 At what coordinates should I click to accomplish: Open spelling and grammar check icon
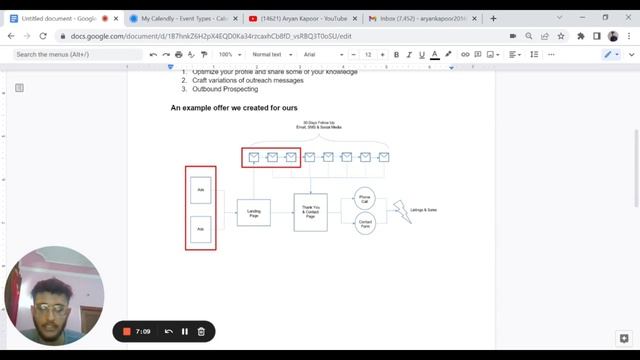click(191, 55)
